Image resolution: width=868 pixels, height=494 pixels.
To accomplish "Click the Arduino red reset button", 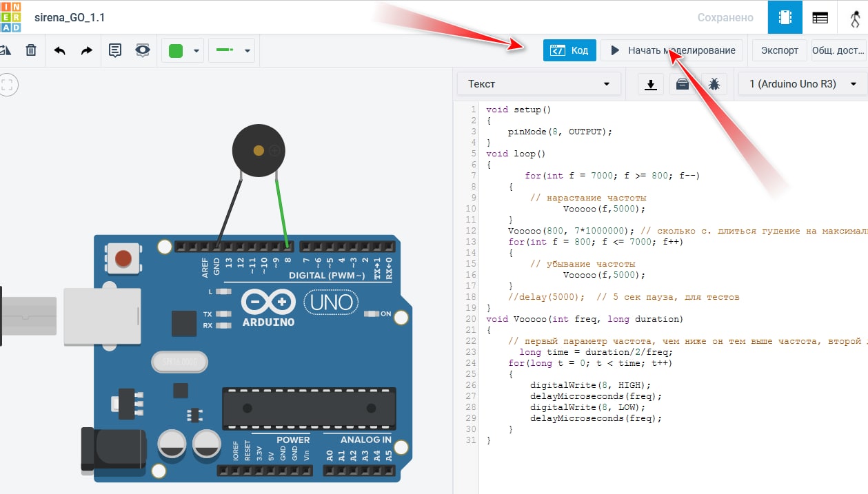I will (x=123, y=259).
